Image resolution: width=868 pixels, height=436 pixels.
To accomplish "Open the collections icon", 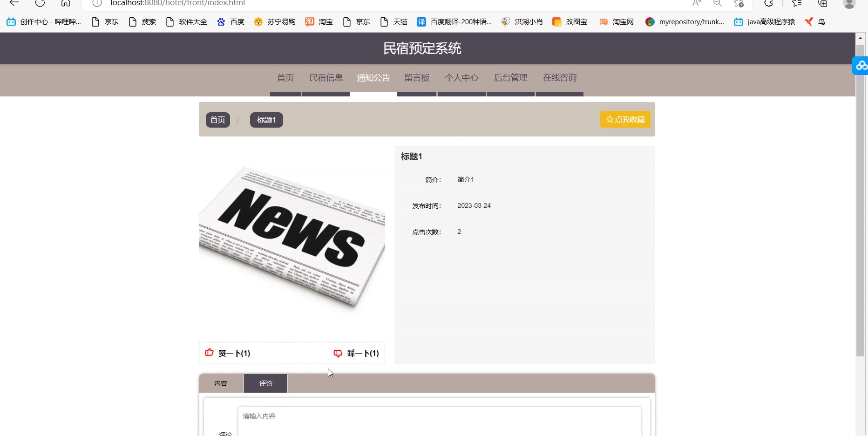I will click(823, 3).
